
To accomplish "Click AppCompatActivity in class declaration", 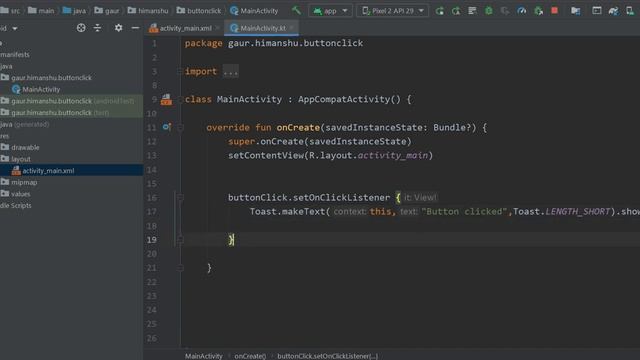I will coord(344,99).
